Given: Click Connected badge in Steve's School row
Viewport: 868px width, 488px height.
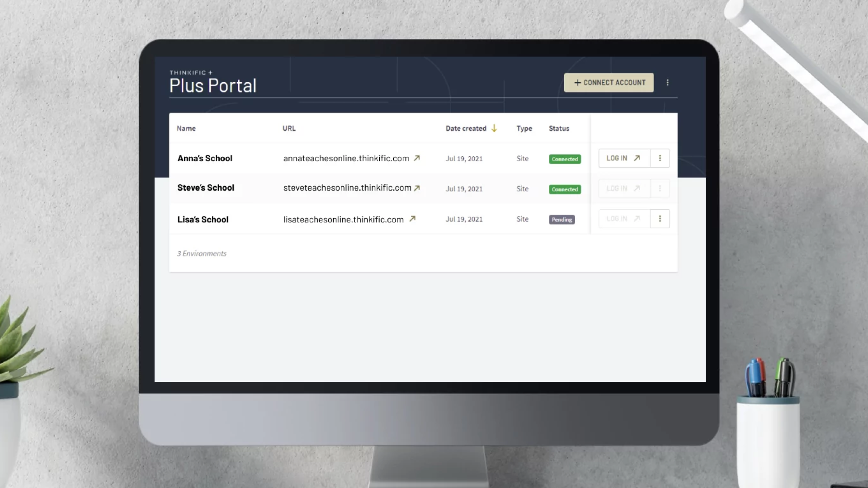Looking at the screenshot, I should (x=565, y=189).
